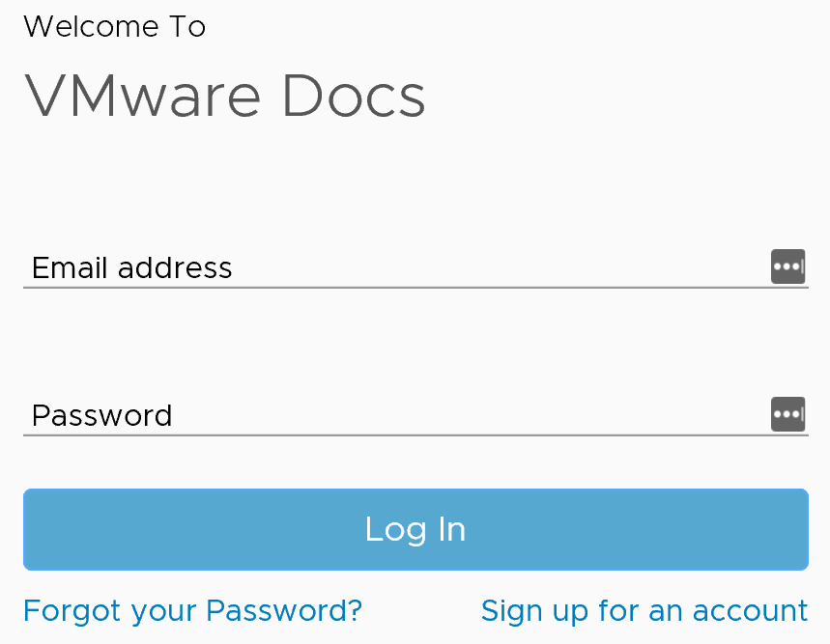Select the VMware Docs heading text
Image resolution: width=830 pixels, height=644 pixels.
(224, 96)
